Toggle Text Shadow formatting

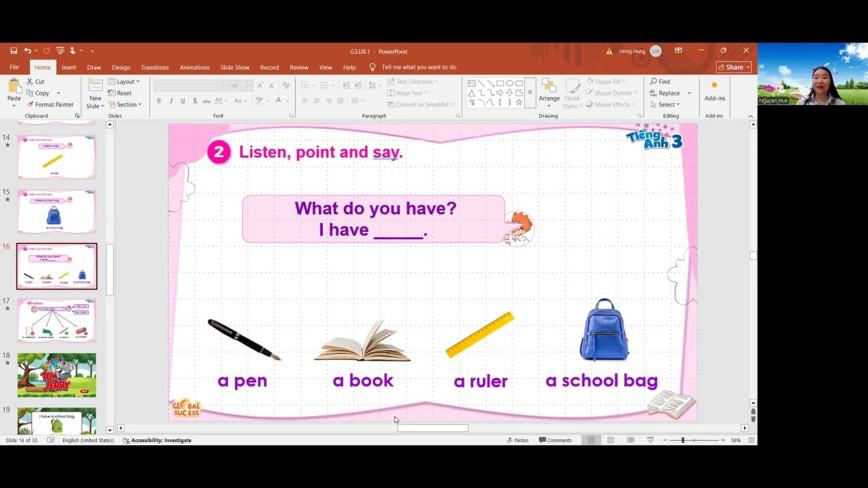(195, 101)
